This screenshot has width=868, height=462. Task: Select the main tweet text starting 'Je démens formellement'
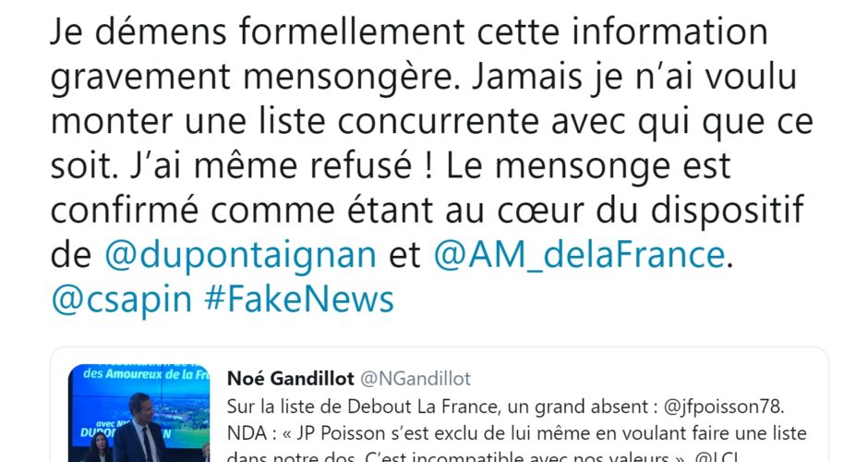(x=432, y=166)
